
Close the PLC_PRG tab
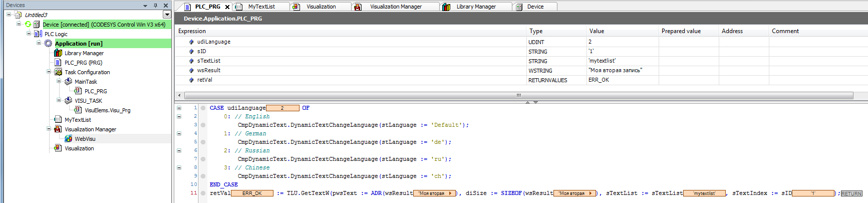[227, 7]
